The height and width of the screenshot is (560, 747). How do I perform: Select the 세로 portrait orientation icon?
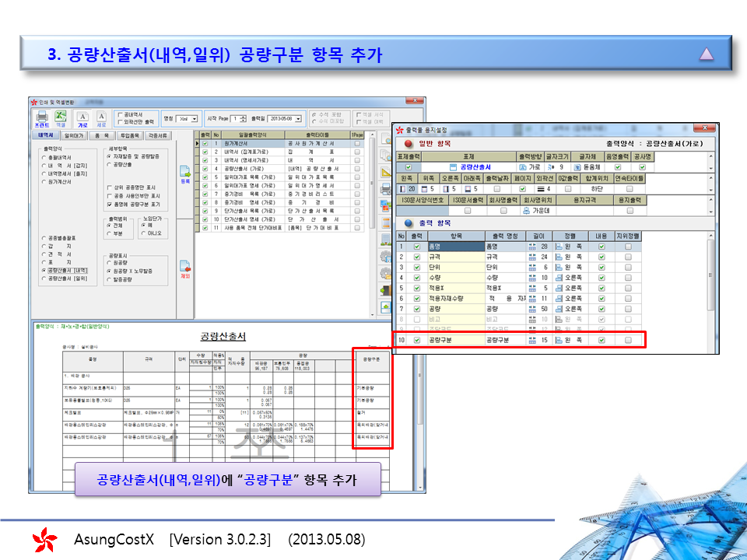click(x=101, y=118)
